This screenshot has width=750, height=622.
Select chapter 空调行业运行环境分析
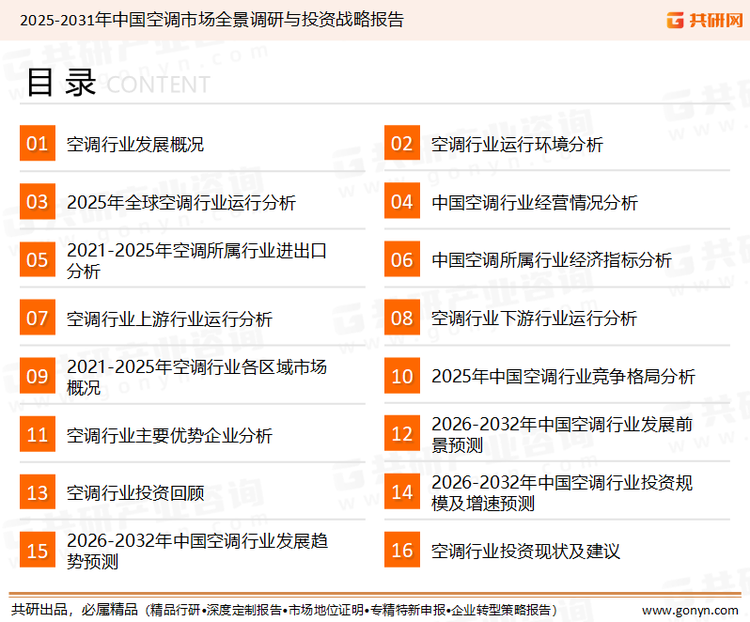click(517, 144)
